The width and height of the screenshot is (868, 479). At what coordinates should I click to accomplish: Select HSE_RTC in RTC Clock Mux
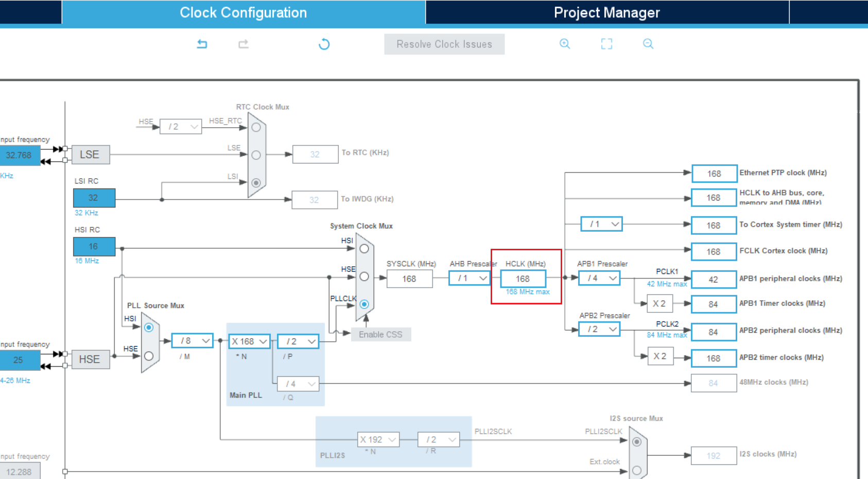pos(256,127)
